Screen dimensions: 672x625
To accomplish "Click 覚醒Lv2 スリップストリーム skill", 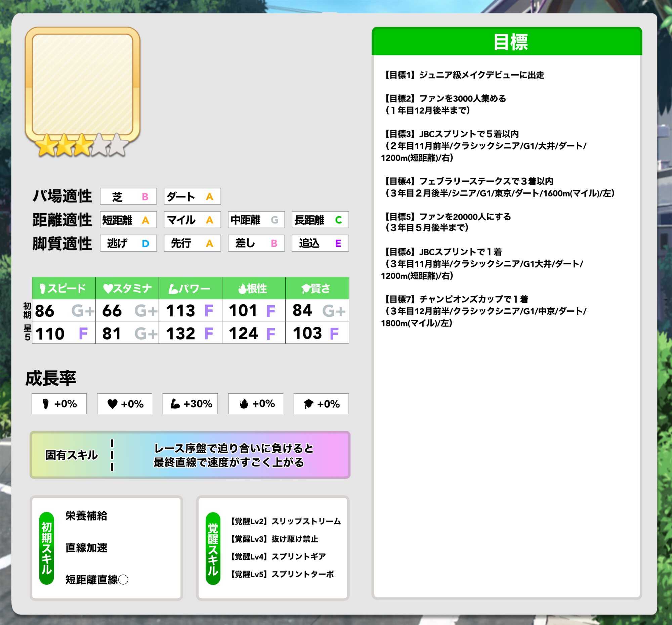I will tap(285, 521).
